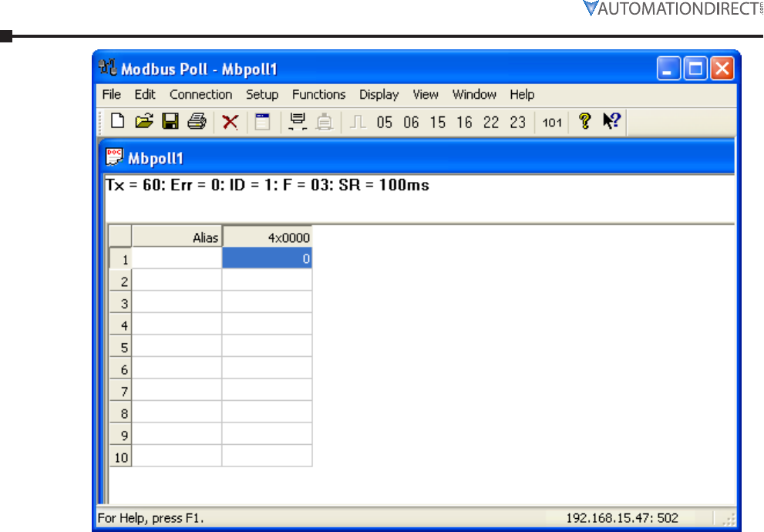Open the Functions menu
This screenshot has width=764, height=532.
(x=318, y=94)
